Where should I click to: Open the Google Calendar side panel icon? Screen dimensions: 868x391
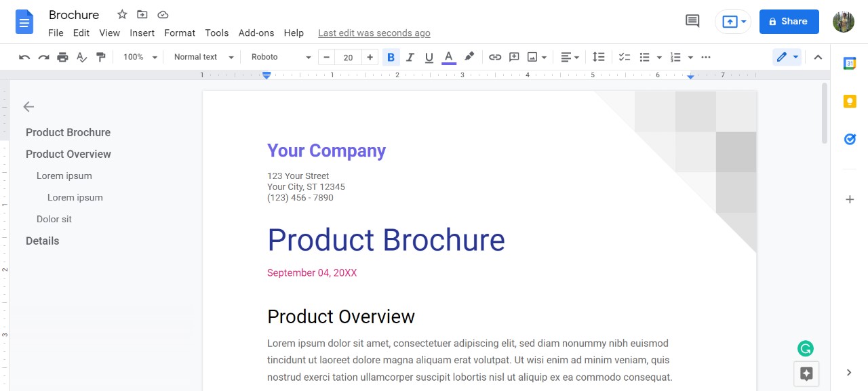pos(850,63)
